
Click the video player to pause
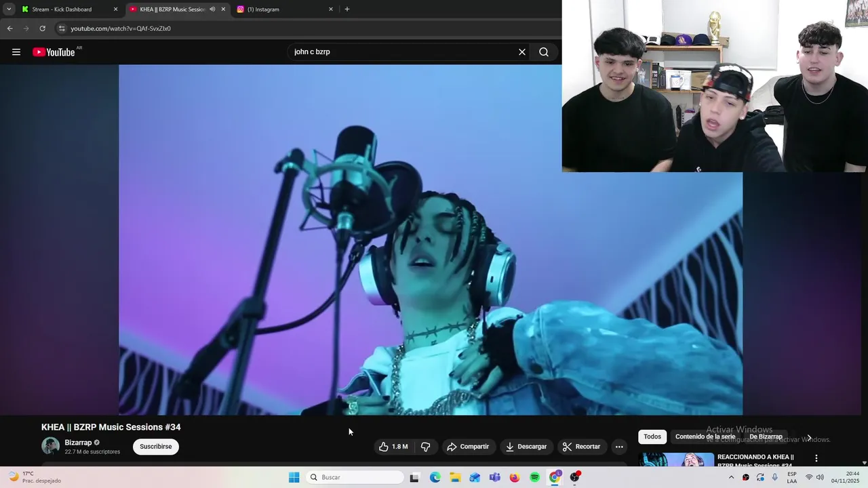click(x=431, y=239)
